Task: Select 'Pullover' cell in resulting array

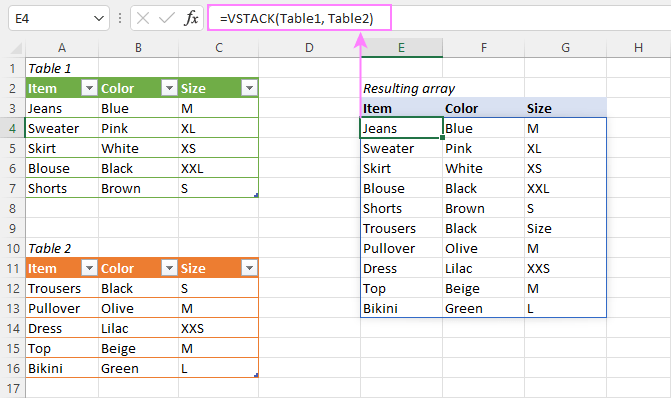Action: [x=401, y=248]
